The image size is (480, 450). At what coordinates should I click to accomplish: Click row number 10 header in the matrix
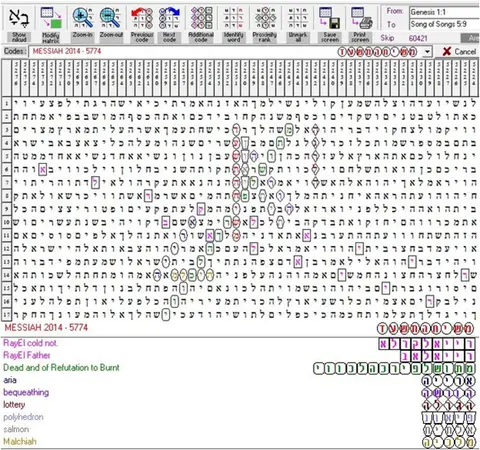coord(6,222)
